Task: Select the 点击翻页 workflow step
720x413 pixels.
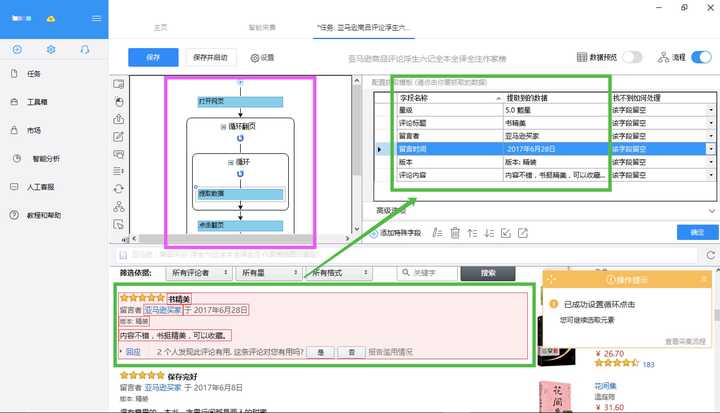Action: coord(240,226)
